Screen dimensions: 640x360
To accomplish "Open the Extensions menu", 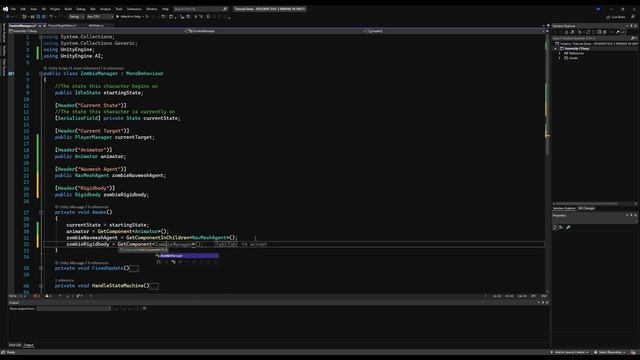I will tap(134, 9).
